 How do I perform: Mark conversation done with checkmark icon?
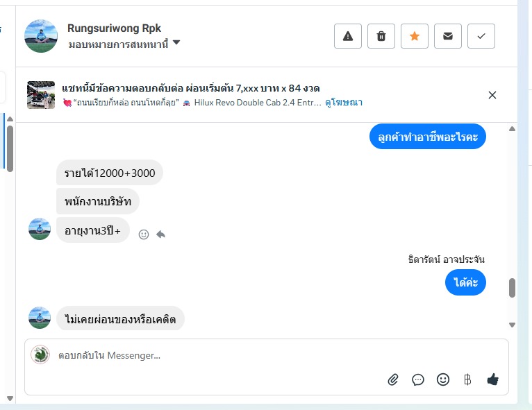[481, 36]
